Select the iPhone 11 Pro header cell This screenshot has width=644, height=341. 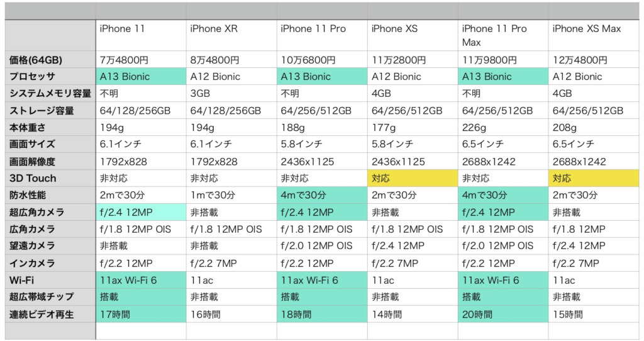click(323, 35)
